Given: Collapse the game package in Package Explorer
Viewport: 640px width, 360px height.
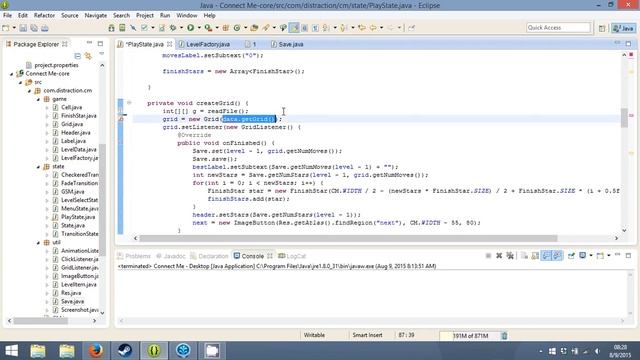Looking at the screenshot, I should pos(38,99).
